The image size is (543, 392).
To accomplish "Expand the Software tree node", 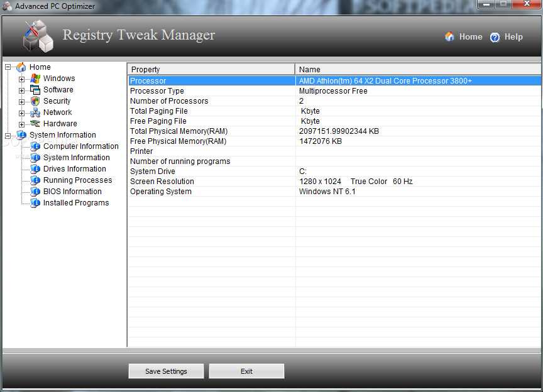I will pos(21,90).
